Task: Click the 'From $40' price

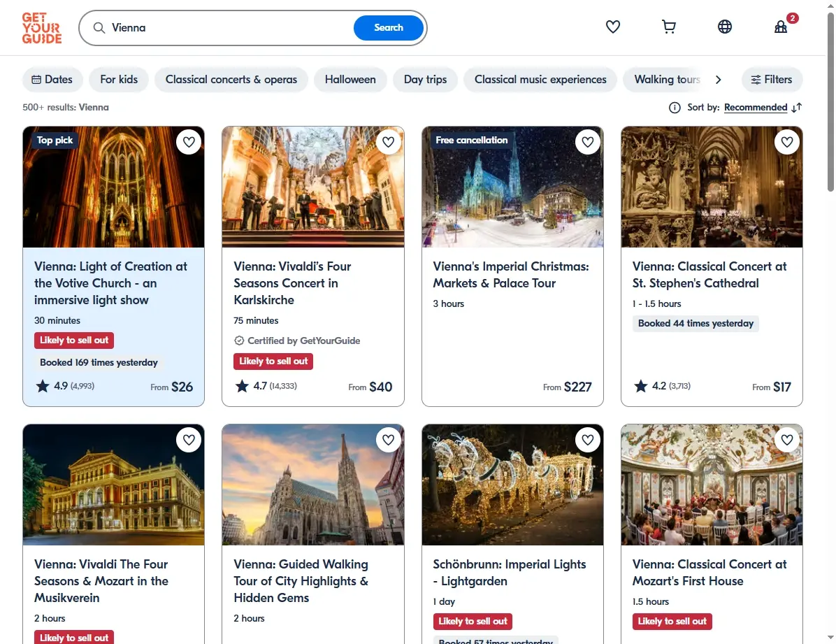Action: [370, 387]
